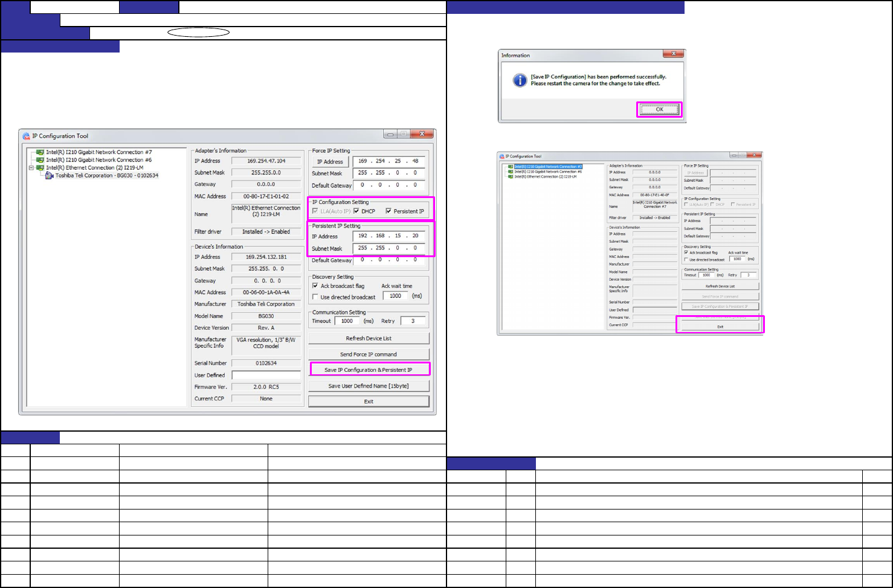Image resolution: width=893 pixels, height=588 pixels.
Task: Click title bar app icon of smaller tool window
Action: (x=501, y=156)
